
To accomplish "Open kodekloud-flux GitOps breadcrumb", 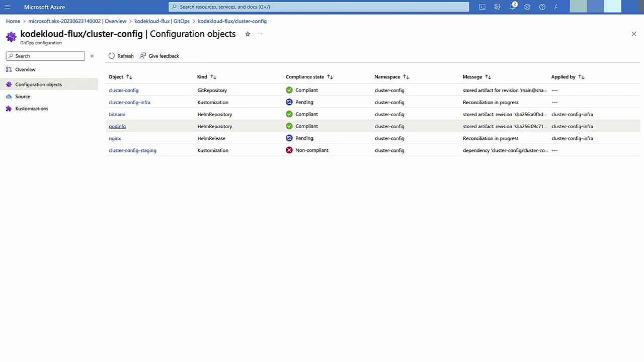I will [162, 21].
